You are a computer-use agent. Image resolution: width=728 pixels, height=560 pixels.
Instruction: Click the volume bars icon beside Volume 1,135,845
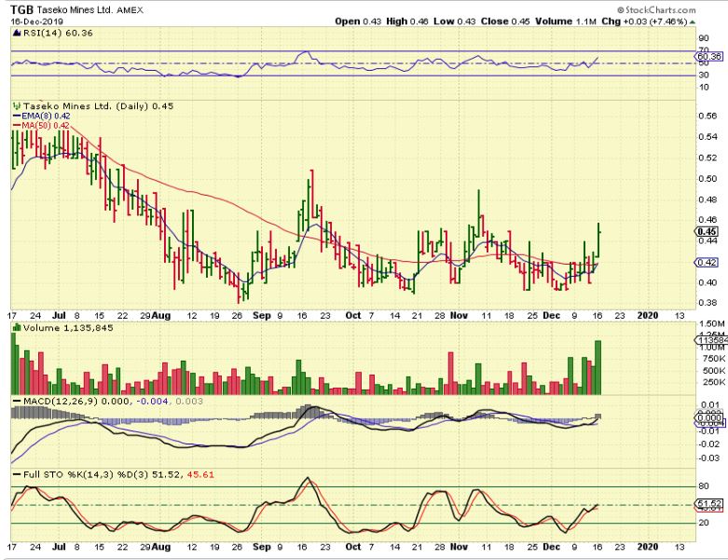17,328
